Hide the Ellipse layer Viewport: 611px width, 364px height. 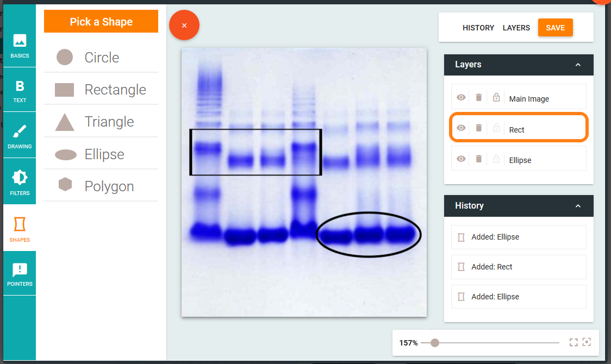point(461,159)
